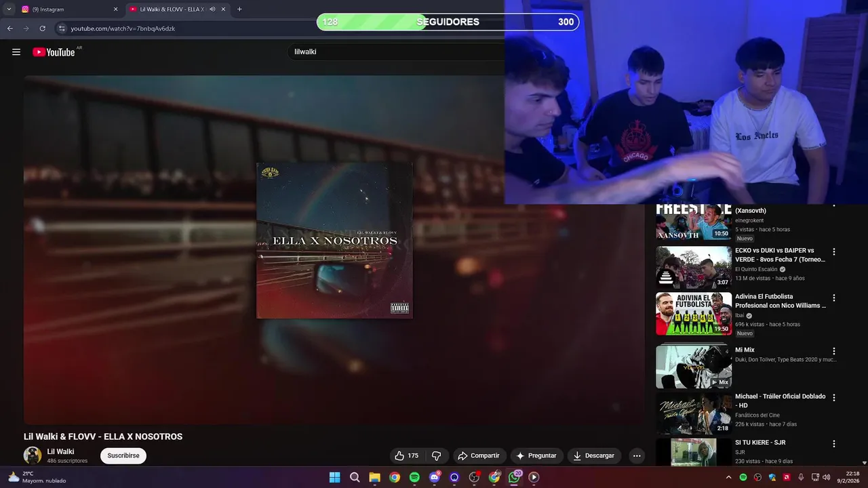The image size is (868, 488).
Task: Open the Michael Tráiler Oficial Doblado thumbnail
Action: click(x=694, y=413)
